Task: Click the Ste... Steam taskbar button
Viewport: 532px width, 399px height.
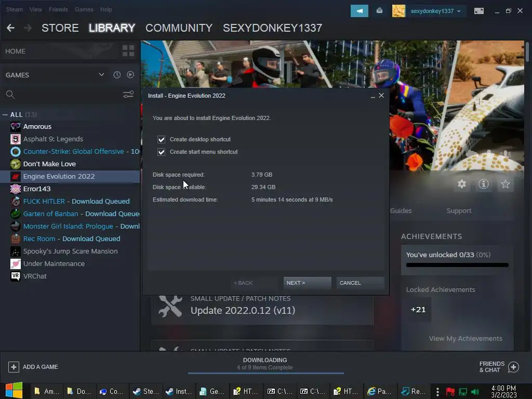Action: (146, 392)
